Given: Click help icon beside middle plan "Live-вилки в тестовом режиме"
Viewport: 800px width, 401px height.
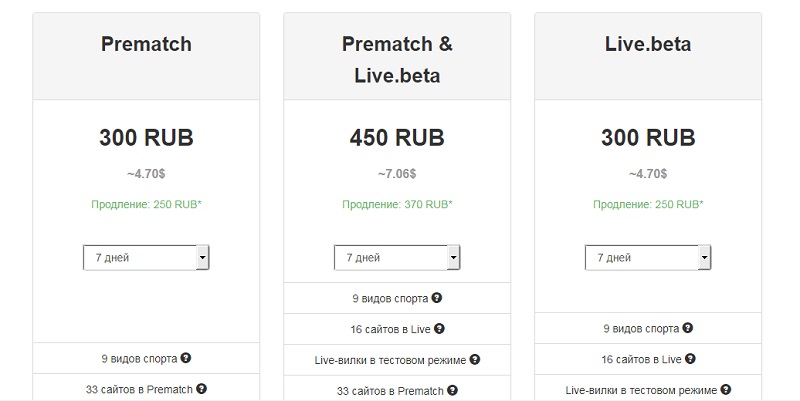Looking at the screenshot, I should [474, 358].
